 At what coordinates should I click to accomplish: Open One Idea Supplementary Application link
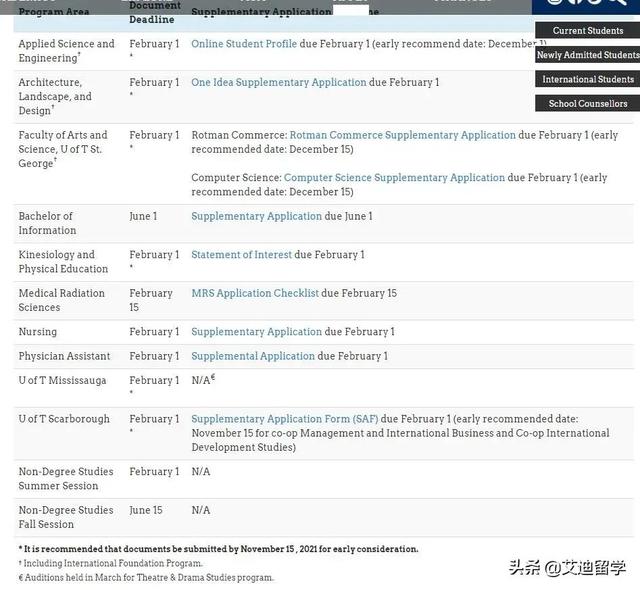(x=279, y=82)
